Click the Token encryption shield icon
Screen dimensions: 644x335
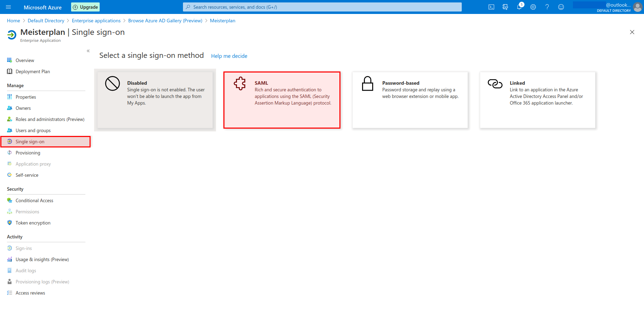click(x=9, y=223)
